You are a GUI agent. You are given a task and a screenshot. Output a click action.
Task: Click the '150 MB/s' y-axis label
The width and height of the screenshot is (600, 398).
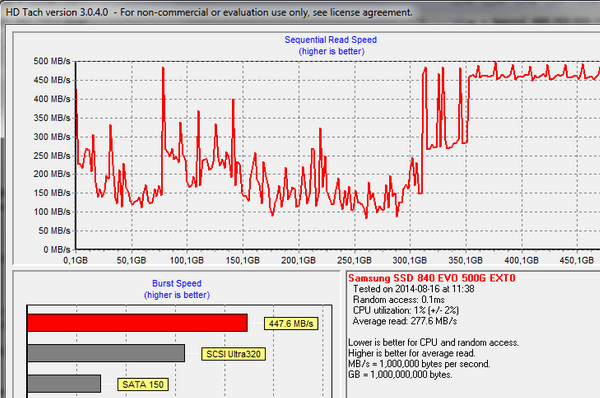[x=52, y=193]
